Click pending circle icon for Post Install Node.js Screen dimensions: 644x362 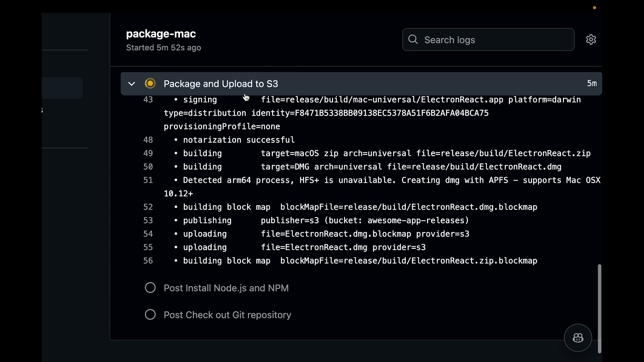point(150,288)
